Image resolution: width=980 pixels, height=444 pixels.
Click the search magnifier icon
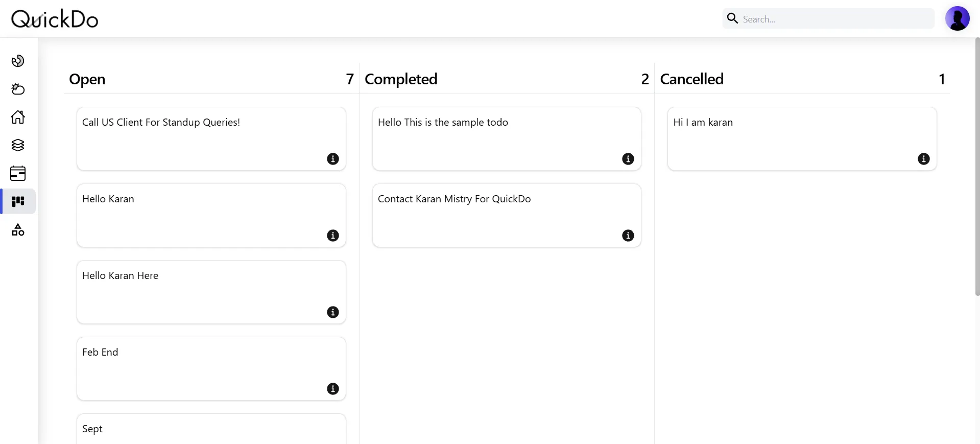[x=732, y=18]
